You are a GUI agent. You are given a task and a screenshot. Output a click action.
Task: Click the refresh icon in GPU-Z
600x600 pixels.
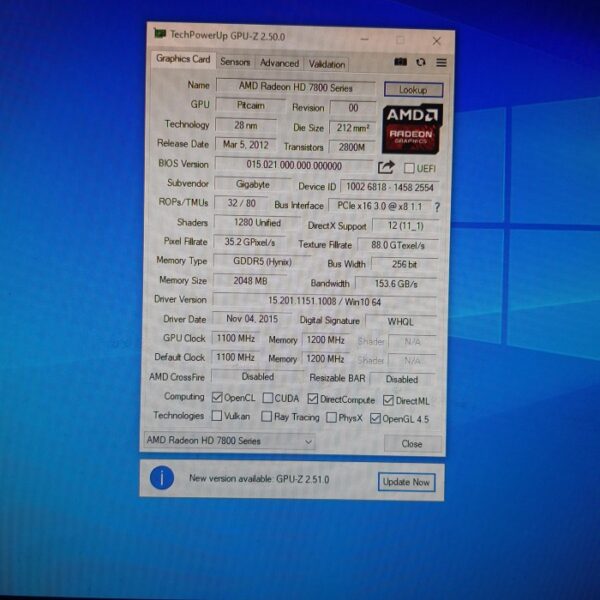click(x=421, y=62)
